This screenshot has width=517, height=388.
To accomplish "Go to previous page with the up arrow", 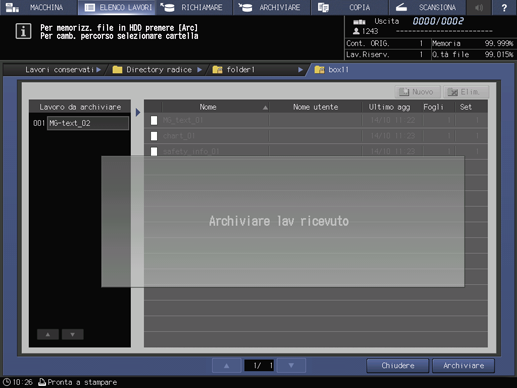I will [x=227, y=366].
